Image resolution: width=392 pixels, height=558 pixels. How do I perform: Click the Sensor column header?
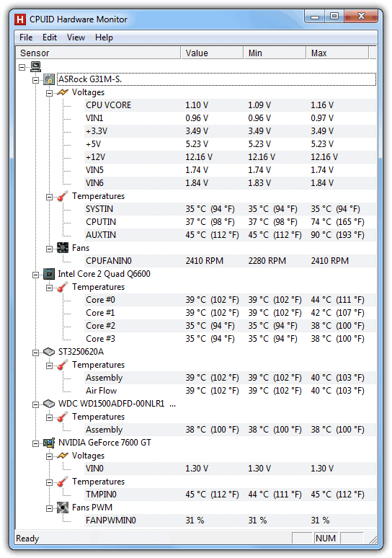(x=98, y=53)
